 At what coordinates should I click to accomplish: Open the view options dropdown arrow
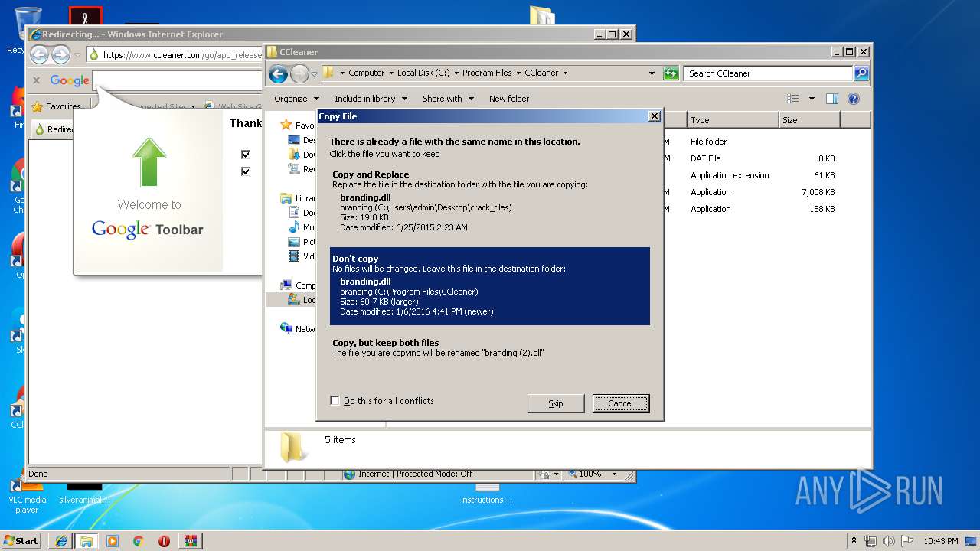pyautogui.click(x=812, y=99)
